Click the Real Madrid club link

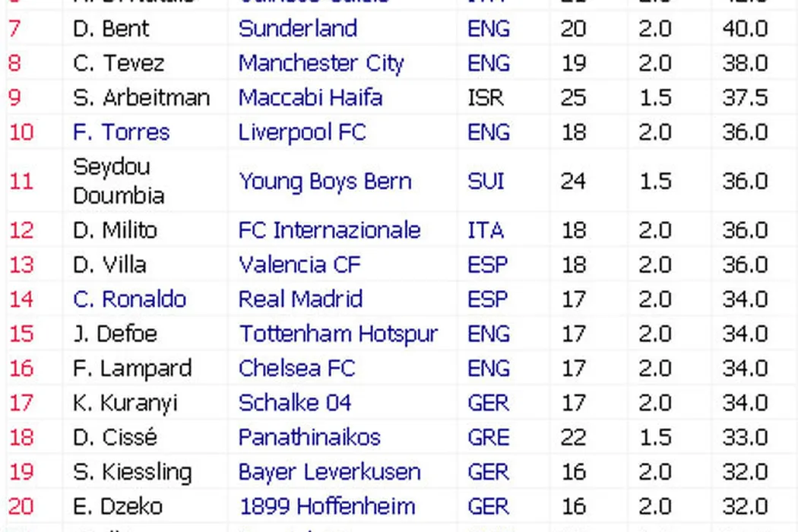pos(300,299)
